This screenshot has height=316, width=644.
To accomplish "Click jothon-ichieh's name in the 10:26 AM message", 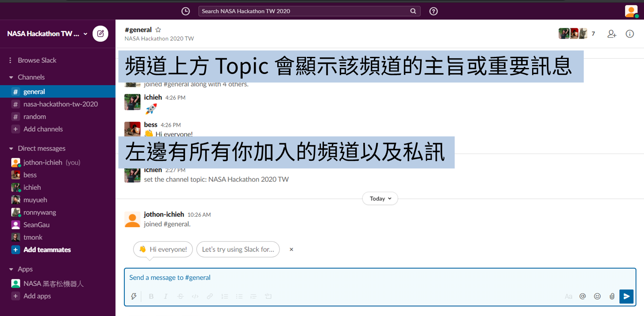I will [164, 214].
